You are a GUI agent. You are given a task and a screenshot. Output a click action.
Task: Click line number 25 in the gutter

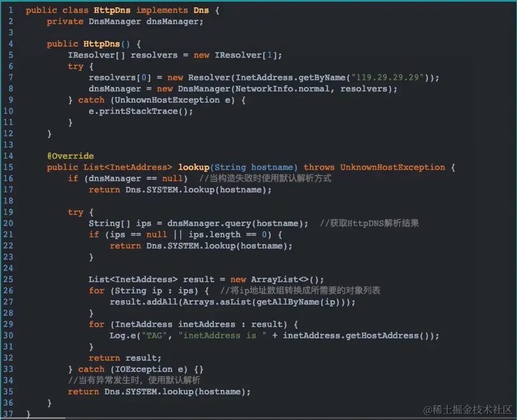coord(8,279)
